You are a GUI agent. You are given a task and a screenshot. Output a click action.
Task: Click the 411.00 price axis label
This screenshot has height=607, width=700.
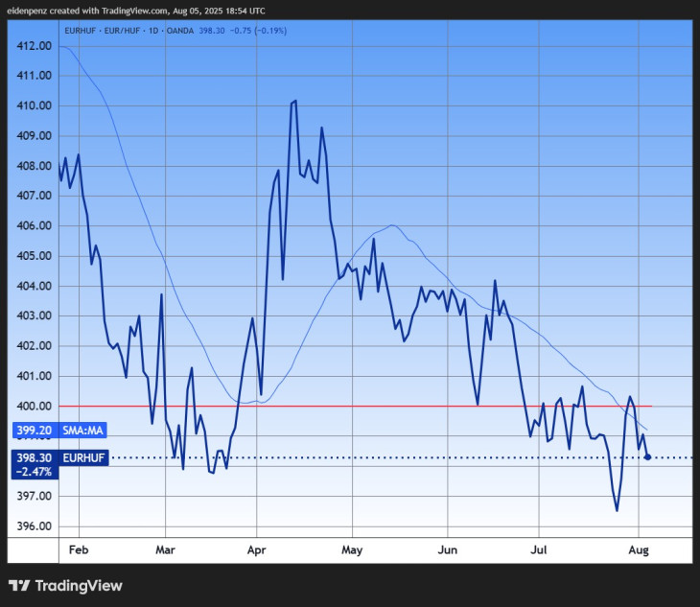click(34, 76)
